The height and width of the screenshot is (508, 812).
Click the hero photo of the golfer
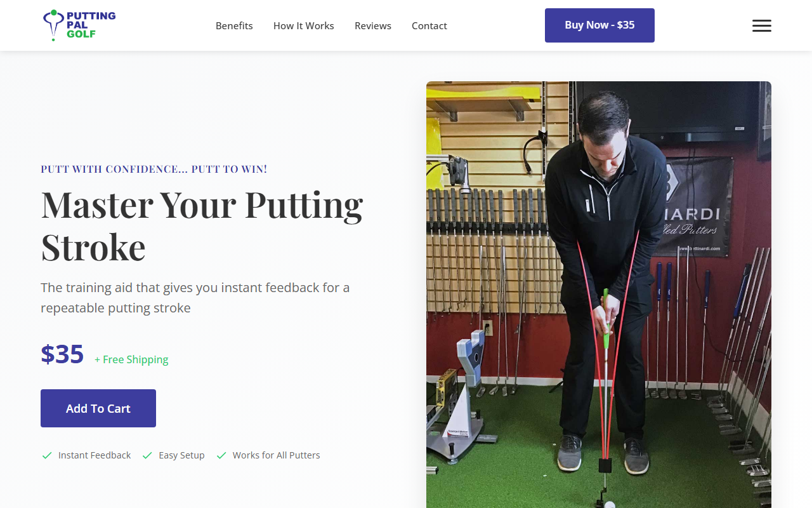tap(599, 292)
